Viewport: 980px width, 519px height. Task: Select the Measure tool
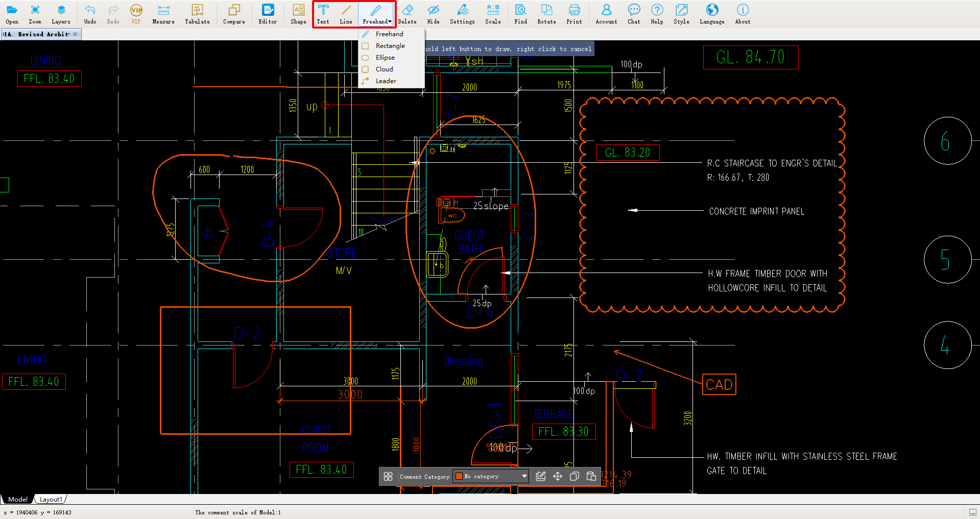click(163, 14)
